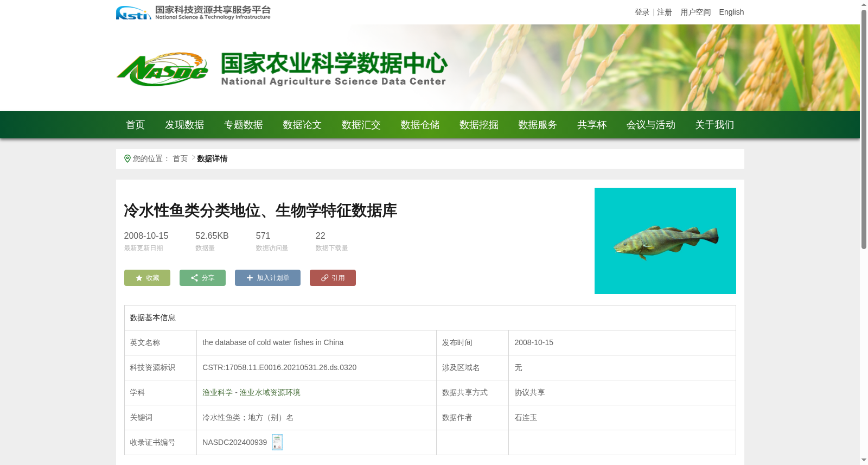Screen dimensions: 868x465
Task: Click the location pin icon in breadcrumb
Action: point(127,158)
